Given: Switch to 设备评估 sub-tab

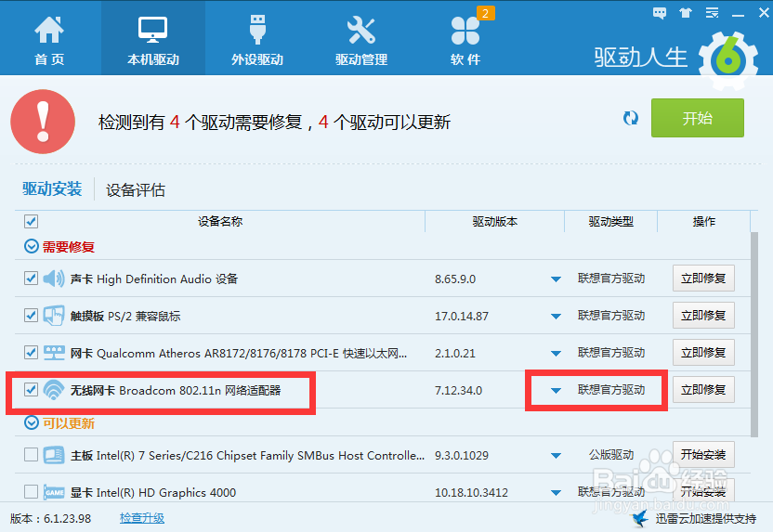Looking at the screenshot, I should click(x=135, y=190).
